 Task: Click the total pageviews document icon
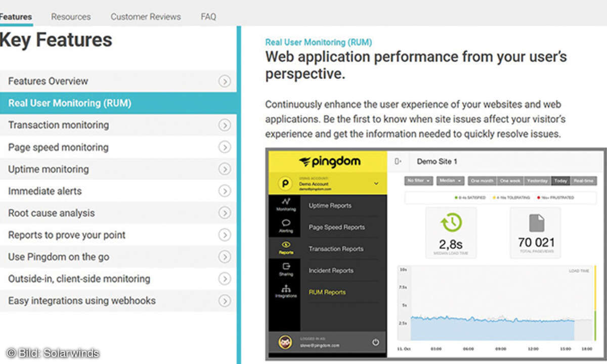[x=536, y=223]
